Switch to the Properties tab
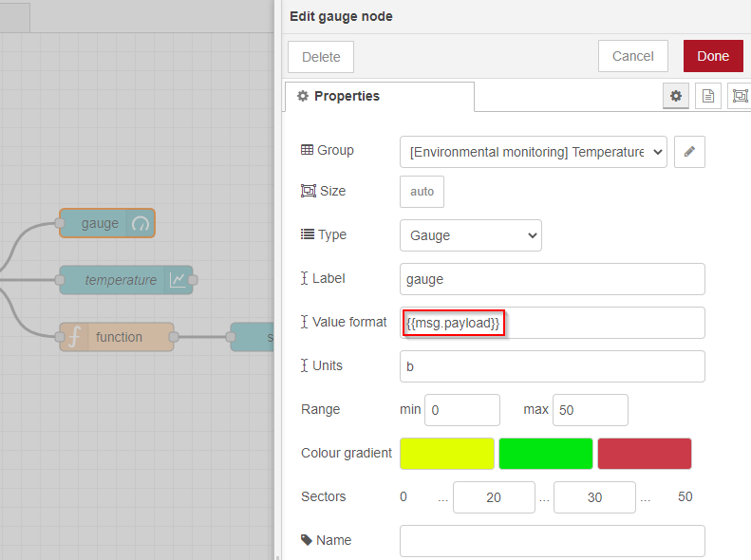The width and height of the screenshot is (751, 560). 380,96
